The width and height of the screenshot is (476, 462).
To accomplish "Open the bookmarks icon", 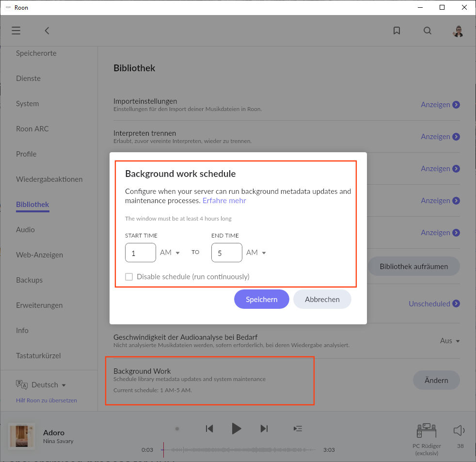I will point(397,31).
